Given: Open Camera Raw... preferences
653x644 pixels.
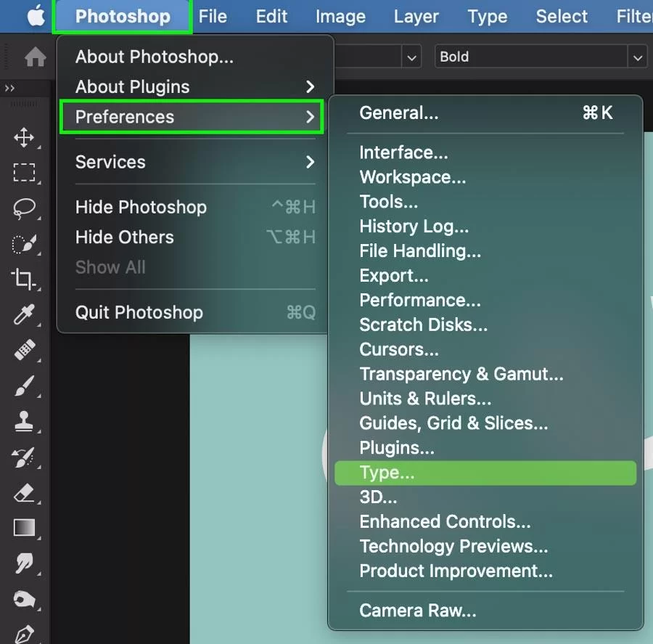Looking at the screenshot, I should [485, 610].
